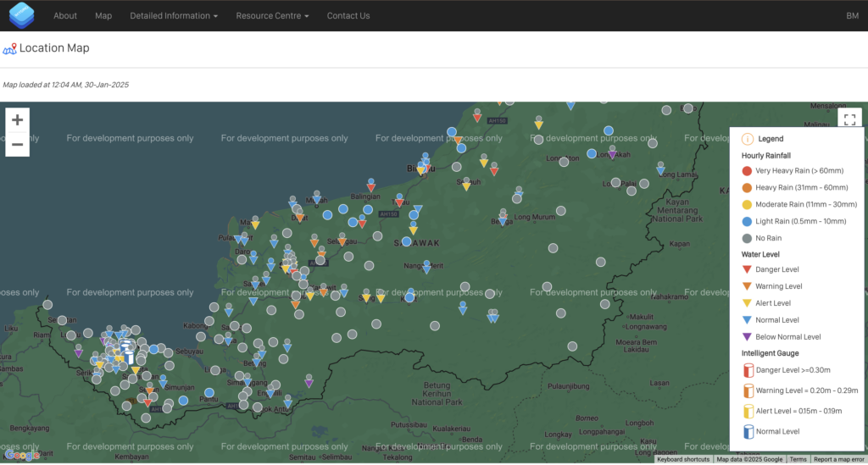Click the red Very Heavy Rain swatch
868x465 pixels.
tap(747, 171)
